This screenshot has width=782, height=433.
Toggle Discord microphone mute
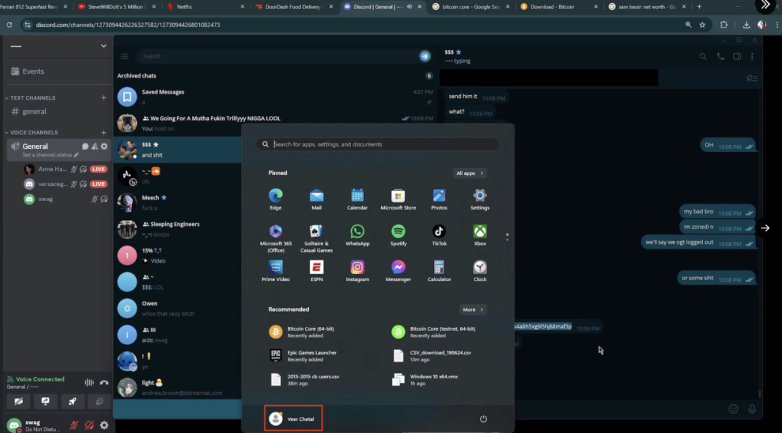(x=74, y=425)
